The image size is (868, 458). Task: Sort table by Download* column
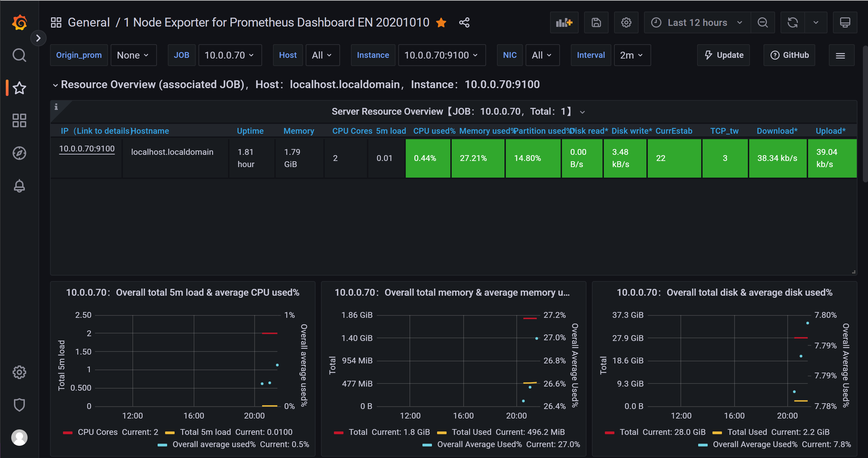point(777,131)
